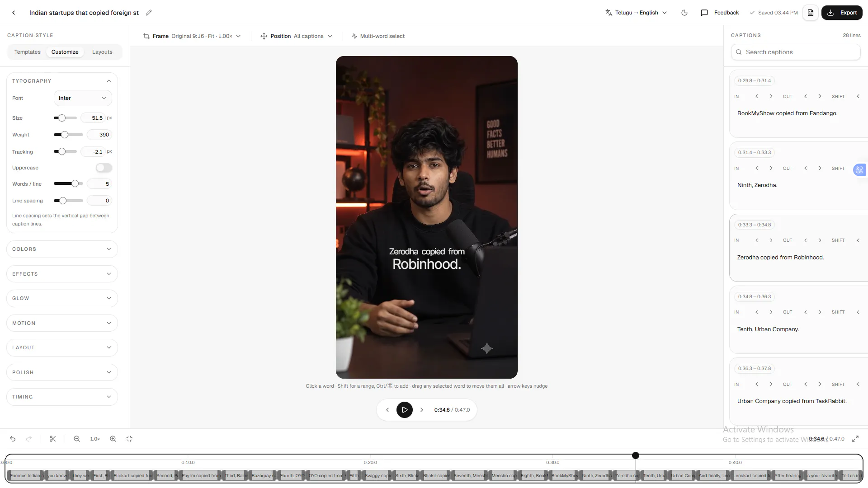Focus the Search captions field

coord(796,52)
